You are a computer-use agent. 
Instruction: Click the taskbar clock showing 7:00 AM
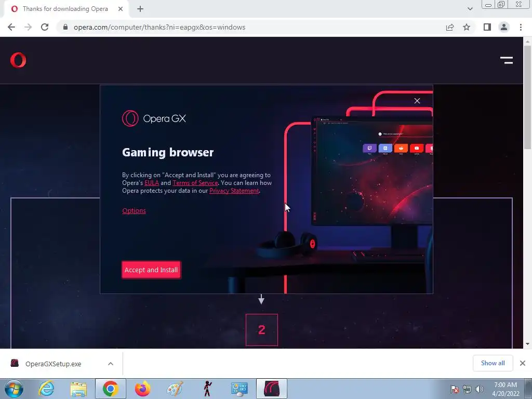(x=505, y=389)
